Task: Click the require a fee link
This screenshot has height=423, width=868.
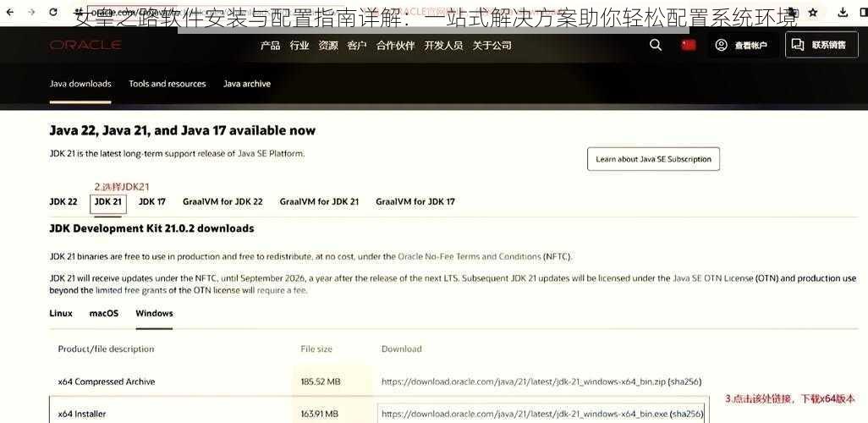Action: pos(281,290)
